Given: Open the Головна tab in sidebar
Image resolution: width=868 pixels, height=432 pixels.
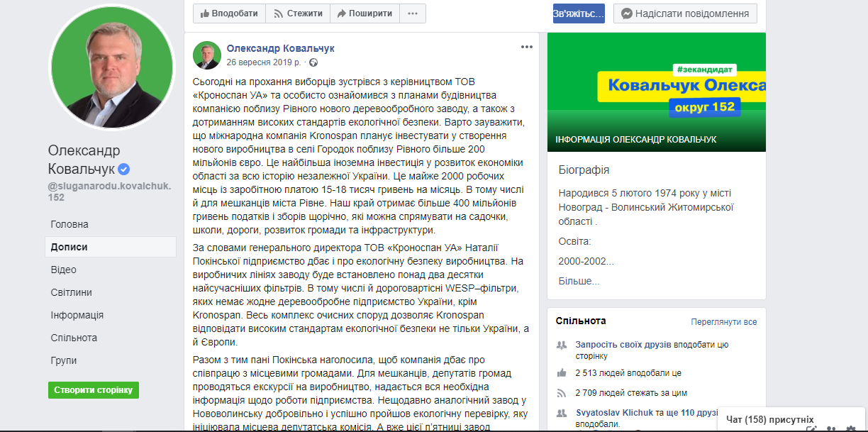Looking at the screenshot, I should pyautogui.click(x=69, y=224).
